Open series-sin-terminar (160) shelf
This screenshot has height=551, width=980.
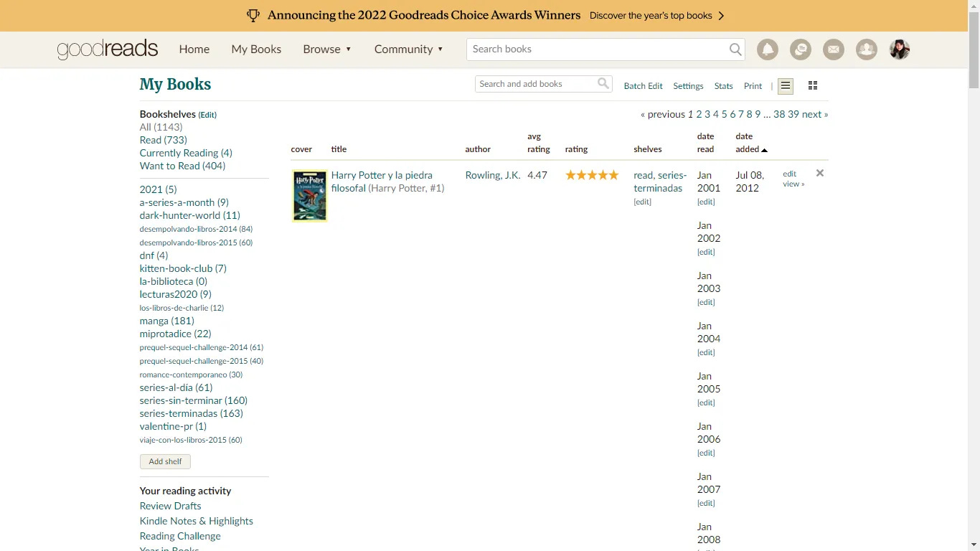coord(194,400)
